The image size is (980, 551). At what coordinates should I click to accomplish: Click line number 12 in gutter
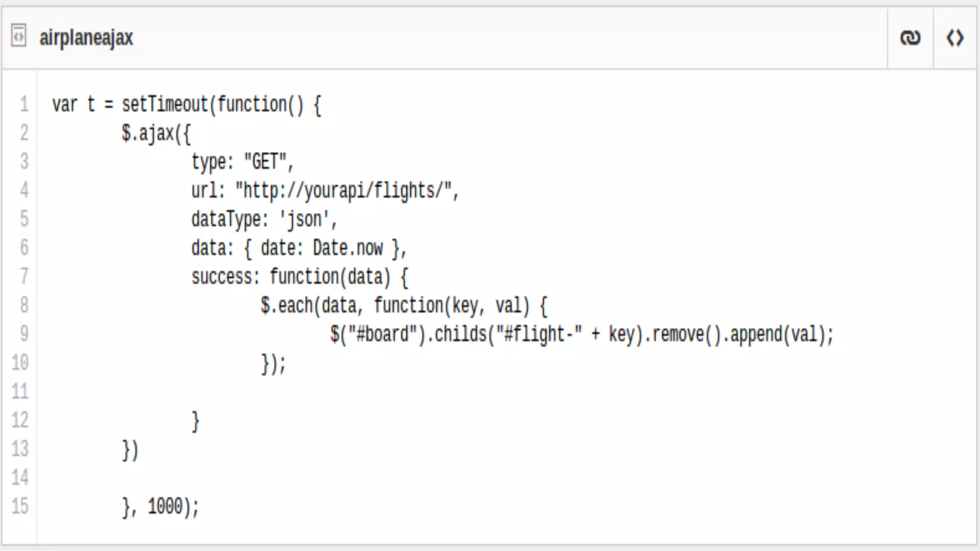pos(20,419)
